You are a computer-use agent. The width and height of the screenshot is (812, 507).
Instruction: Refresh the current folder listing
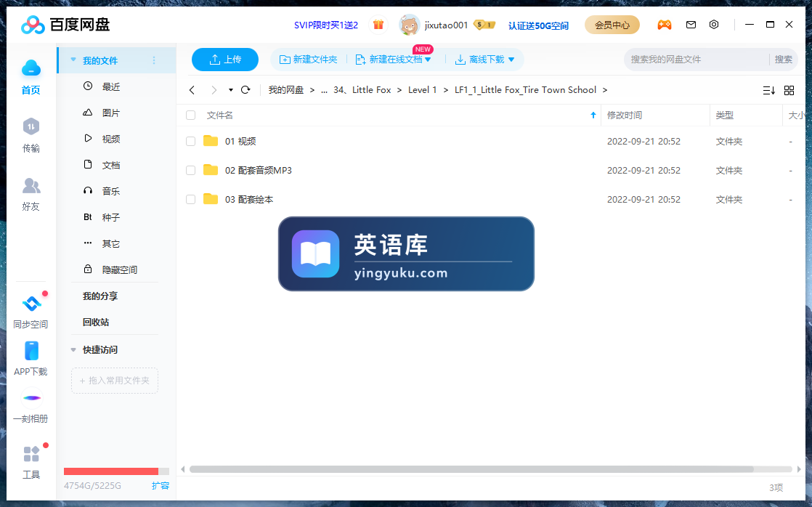[x=245, y=90]
